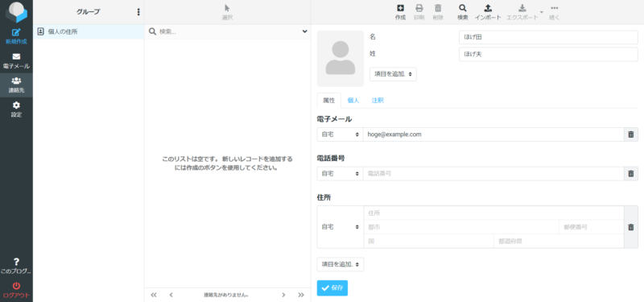644x302 pixels.
Task: Select 個人の住所 address book
Action: click(x=89, y=31)
